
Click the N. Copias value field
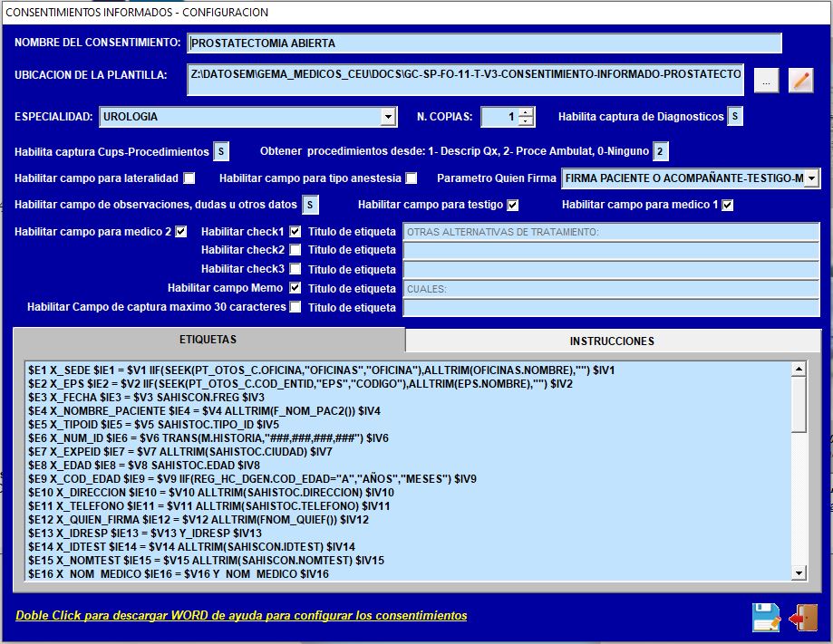click(x=499, y=117)
